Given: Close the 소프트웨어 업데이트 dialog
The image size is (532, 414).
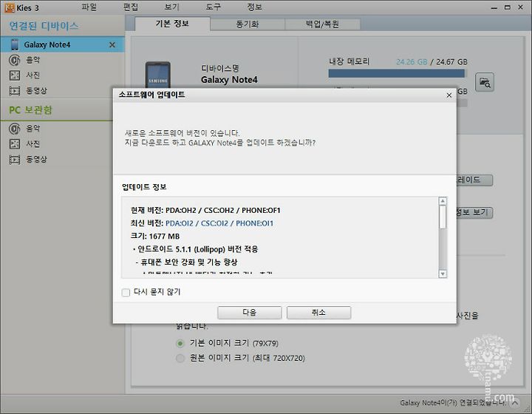Looking at the screenshot, I should [x=449, y=95].
